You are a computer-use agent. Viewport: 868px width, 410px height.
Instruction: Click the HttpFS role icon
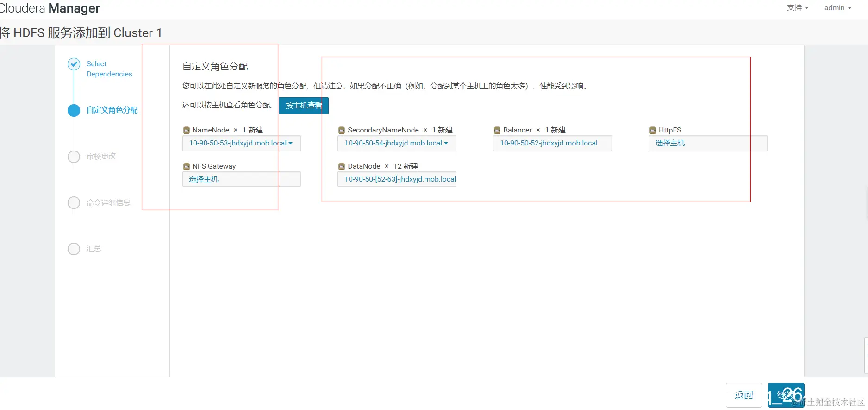653,130
